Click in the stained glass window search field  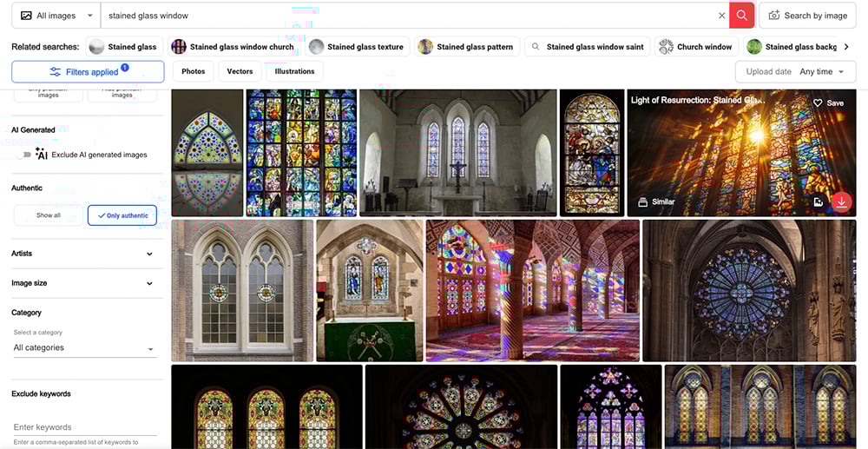(x=409, y=16)
